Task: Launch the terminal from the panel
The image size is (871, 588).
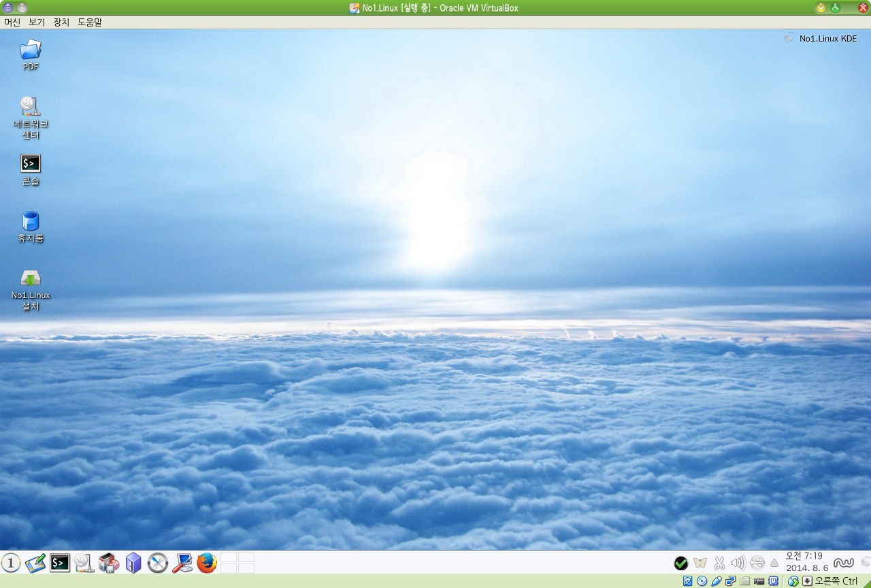Action: 60,563
